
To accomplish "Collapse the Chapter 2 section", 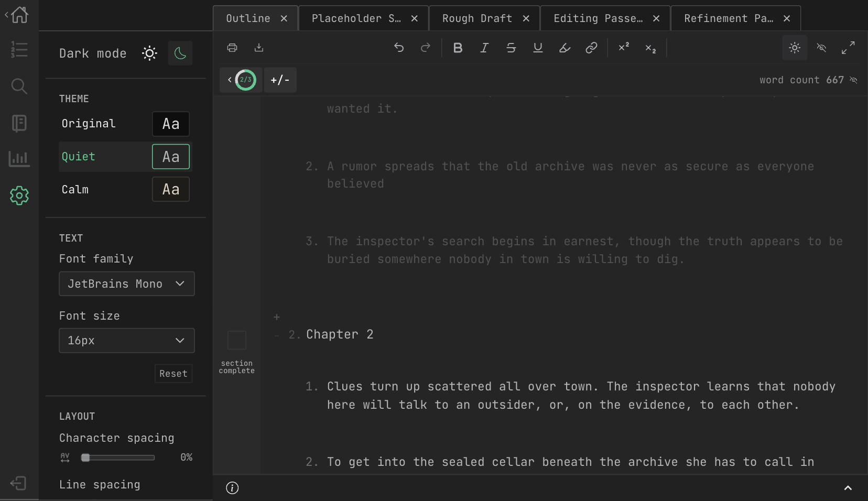I will pyautogui.click(x=277, y=335).
